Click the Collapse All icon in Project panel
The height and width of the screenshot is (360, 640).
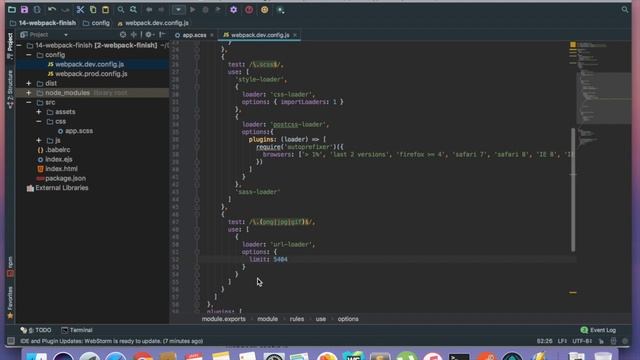coord(133,35)
